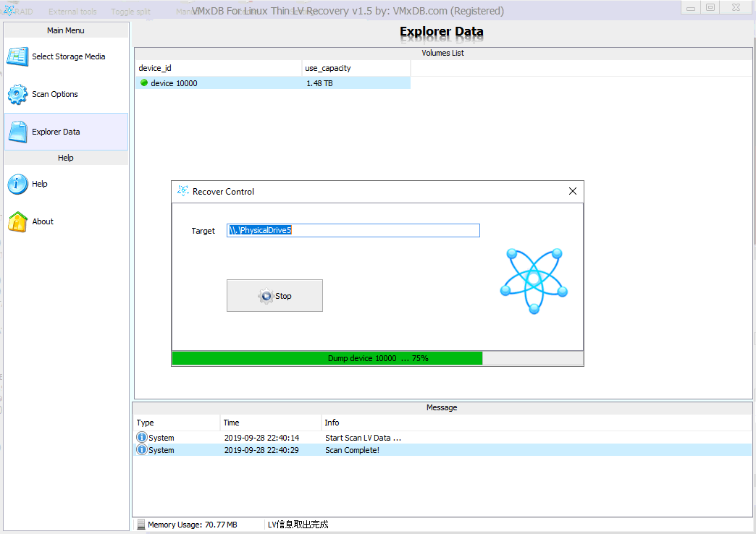Image resolution: width=756 pixels, height=534 pixels.
Task: Click the Memory Usage chip icon
Action: (140, 525)
